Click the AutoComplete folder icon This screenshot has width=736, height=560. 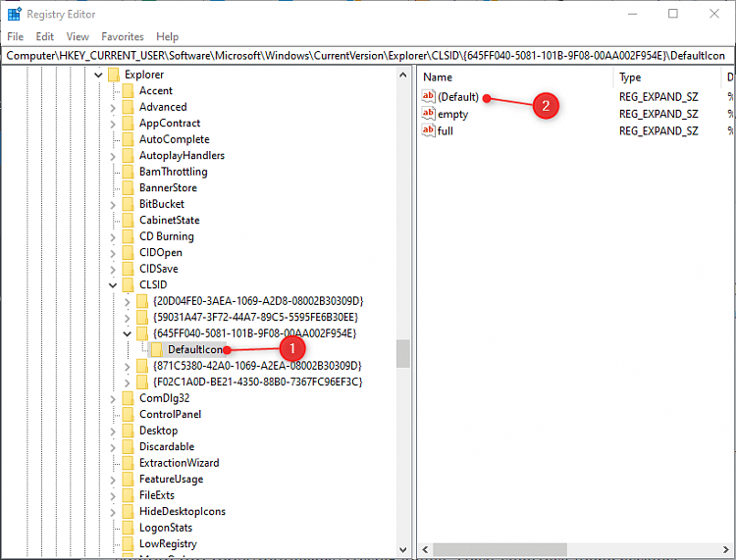pos(129,139)
